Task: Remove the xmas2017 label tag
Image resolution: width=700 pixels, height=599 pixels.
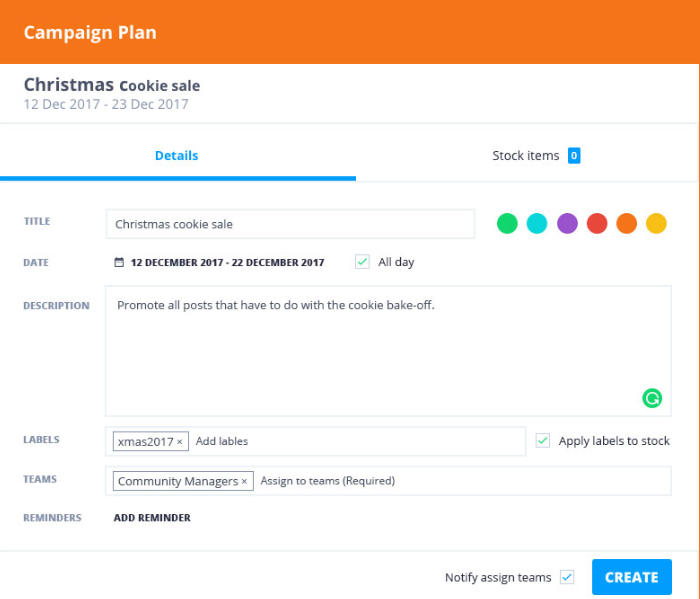Action: click(180, 441)
